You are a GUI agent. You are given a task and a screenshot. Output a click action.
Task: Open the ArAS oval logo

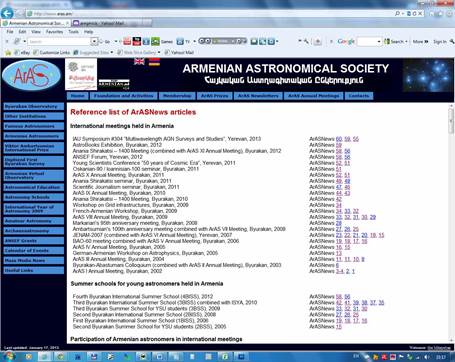coord(31,75)
